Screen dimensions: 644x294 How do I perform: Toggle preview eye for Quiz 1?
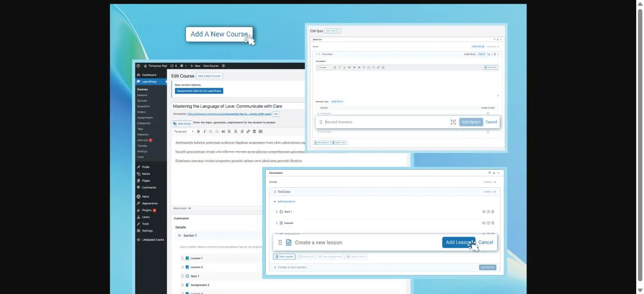[x=484, y=212]
